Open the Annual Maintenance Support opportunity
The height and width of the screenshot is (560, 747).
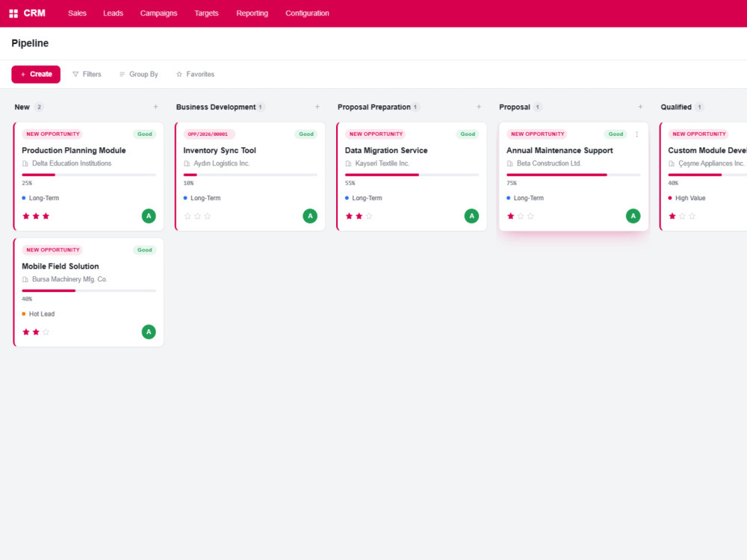[560, 151]
